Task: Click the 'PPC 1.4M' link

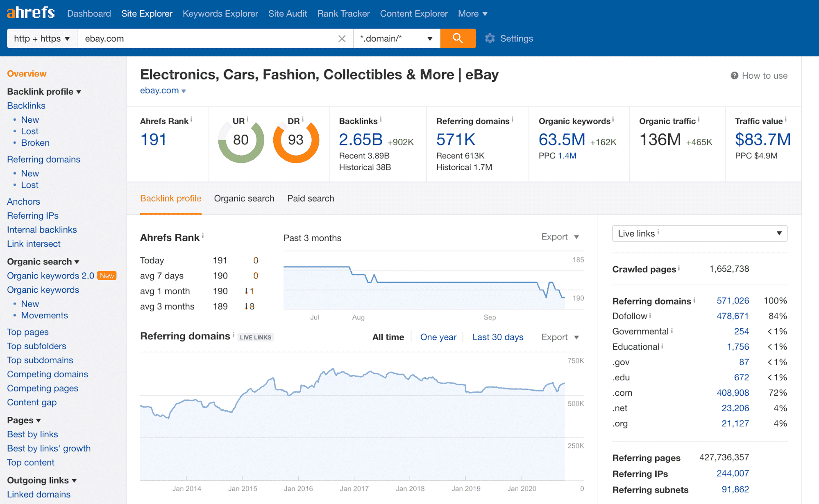Action: 567,156
